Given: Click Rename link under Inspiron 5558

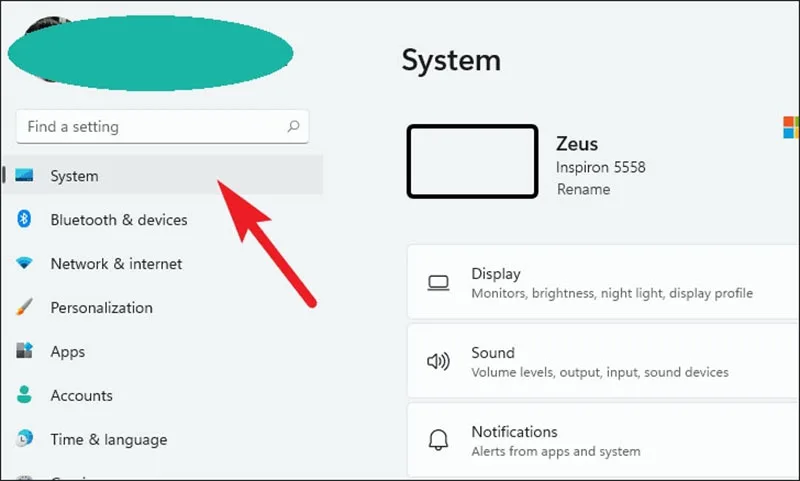Looking at the screenshot, I should click(583, 189).
